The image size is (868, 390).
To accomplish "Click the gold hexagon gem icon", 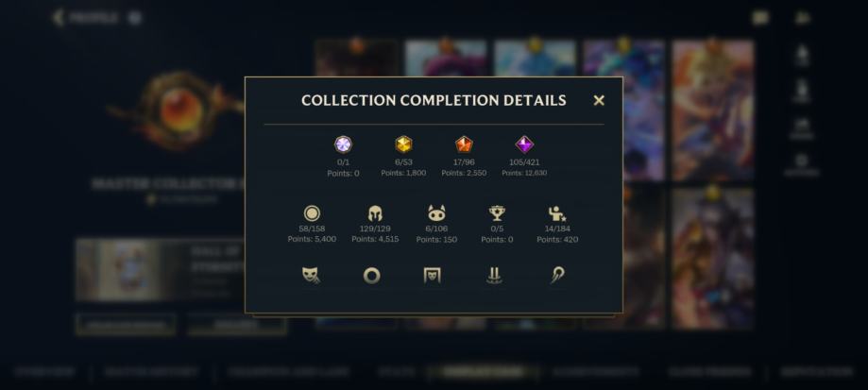I will (403, 144).
